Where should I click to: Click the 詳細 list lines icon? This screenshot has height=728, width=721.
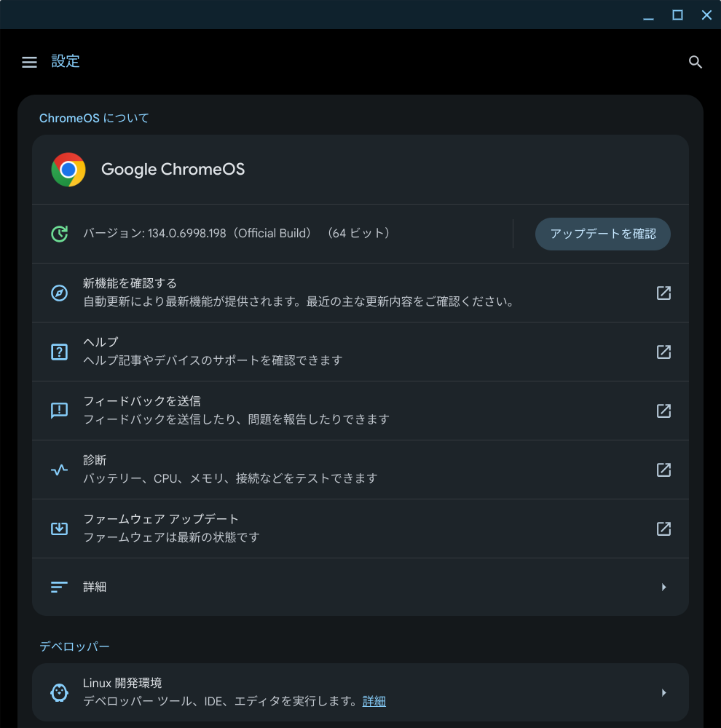(x=60, y=587)
